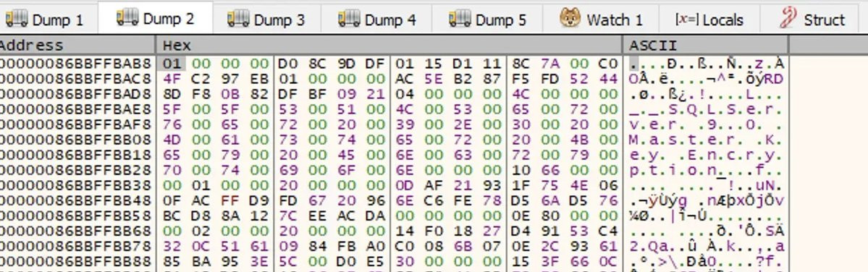Select address row ending in BAD8
The height and width of the screenshot is (272, 868).
coord(75,94)
